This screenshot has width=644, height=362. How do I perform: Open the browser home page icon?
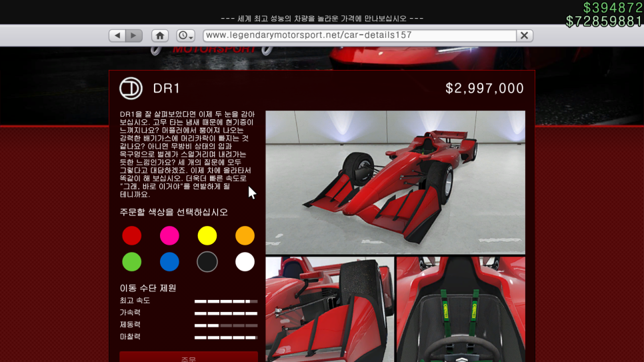[160, 35]
